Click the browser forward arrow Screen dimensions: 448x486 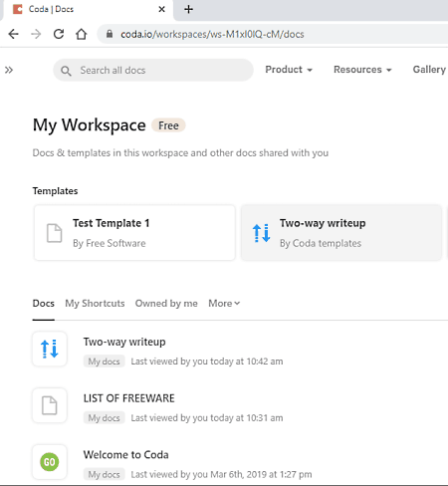tap(36, 34)
